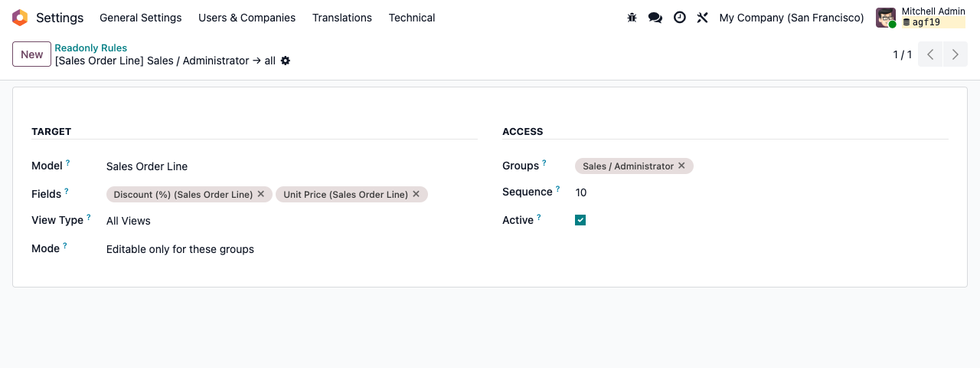Remove the Sales / Administrator group tag

(681, 166)
